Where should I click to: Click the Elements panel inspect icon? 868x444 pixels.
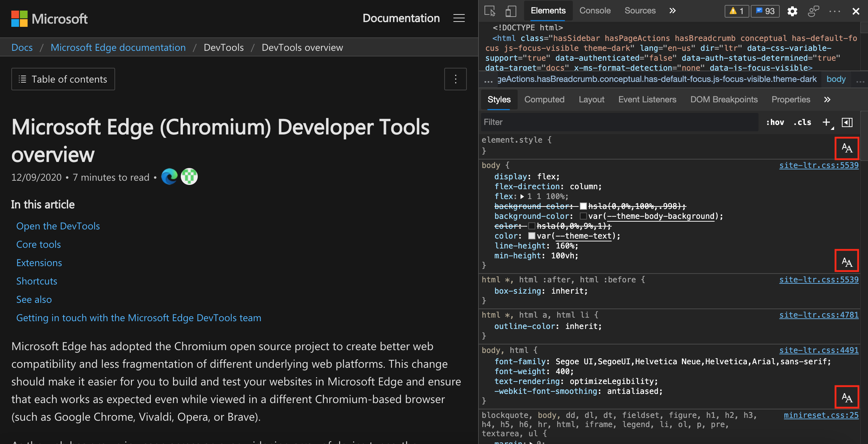click(x=490, y=10)
